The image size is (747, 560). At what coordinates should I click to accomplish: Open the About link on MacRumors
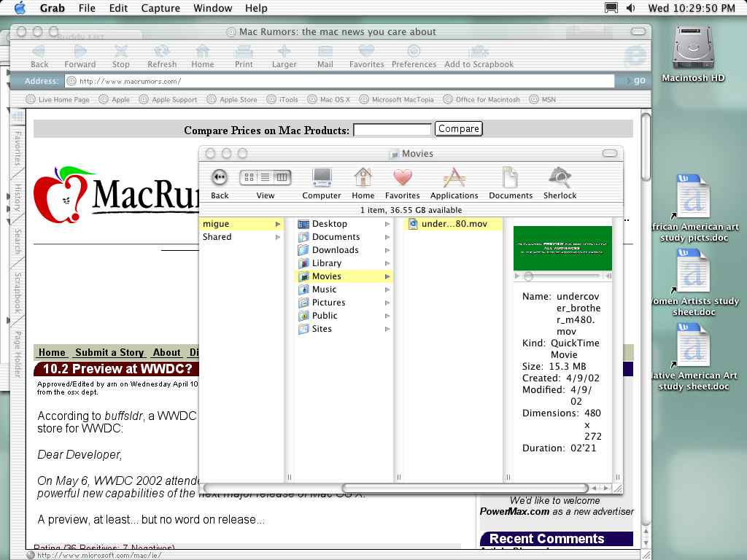pos(167,352)
